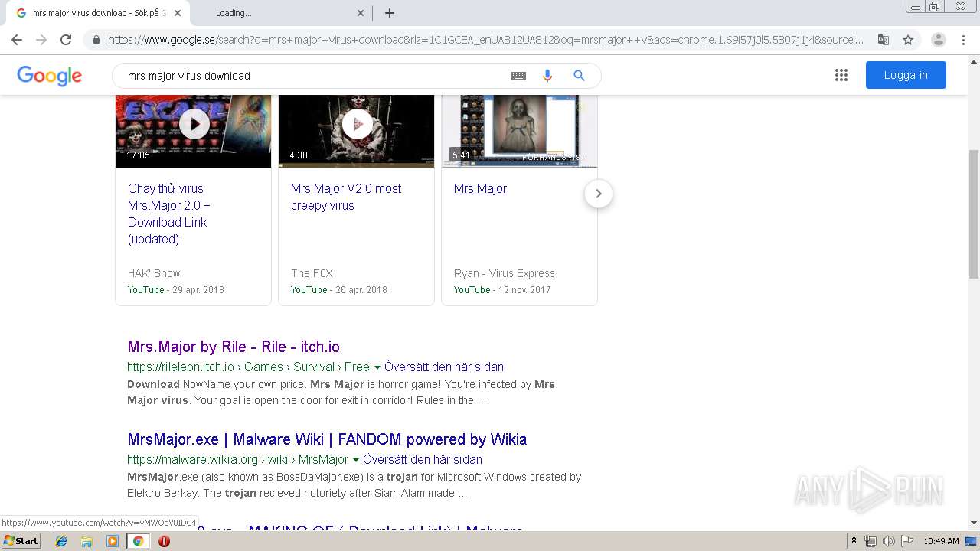The height and width of the screenshot is (551, 980).
Task: Open a new tab with plus button
Action: 390,13
